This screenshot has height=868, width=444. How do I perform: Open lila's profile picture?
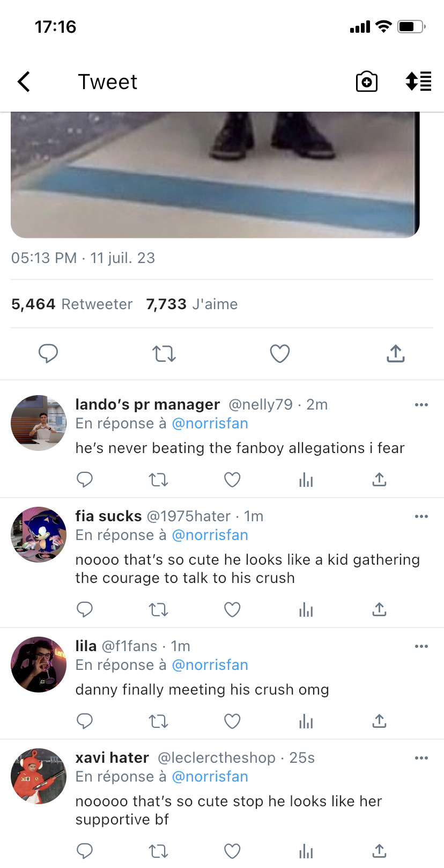pyautogui.click(x=38, y=665)
